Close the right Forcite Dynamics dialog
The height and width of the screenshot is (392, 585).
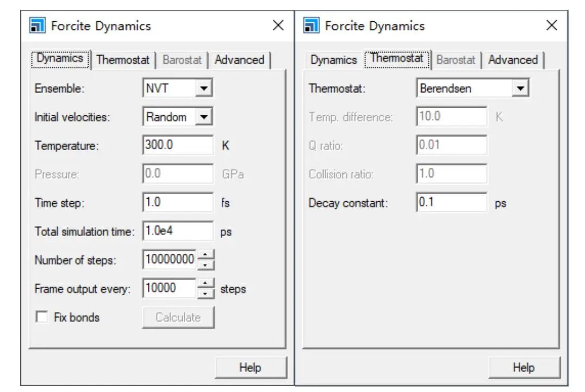[x=551, y=26]
